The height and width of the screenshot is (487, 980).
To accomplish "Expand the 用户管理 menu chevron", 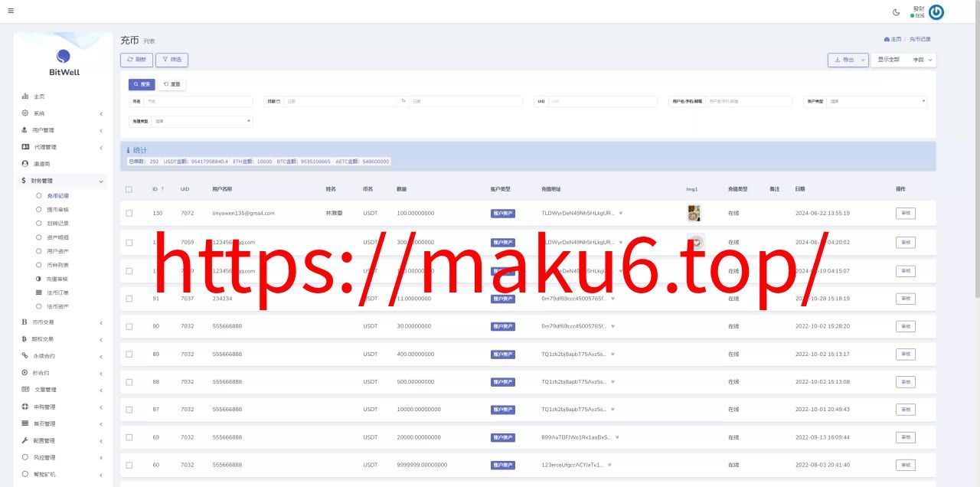I will [x=101, y=131].
